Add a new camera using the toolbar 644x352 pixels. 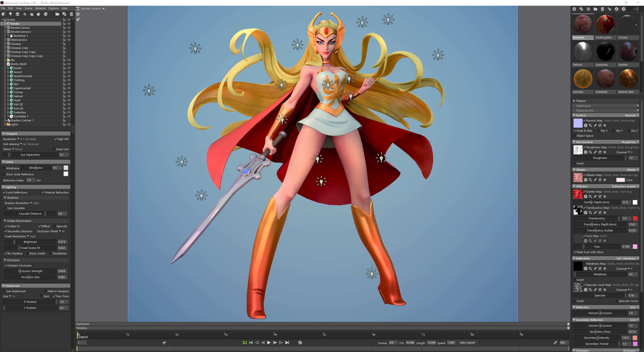click(17, 14)
